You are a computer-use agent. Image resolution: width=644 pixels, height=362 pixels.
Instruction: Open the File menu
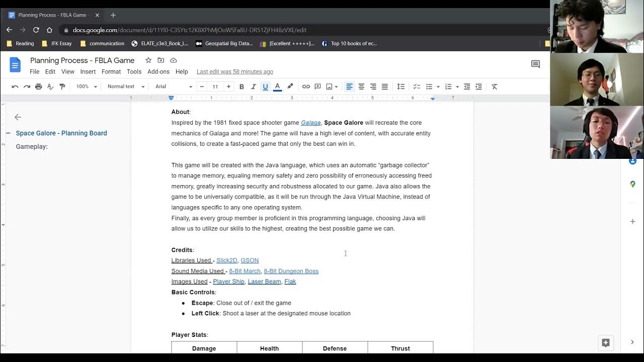[x=34, y=72]
